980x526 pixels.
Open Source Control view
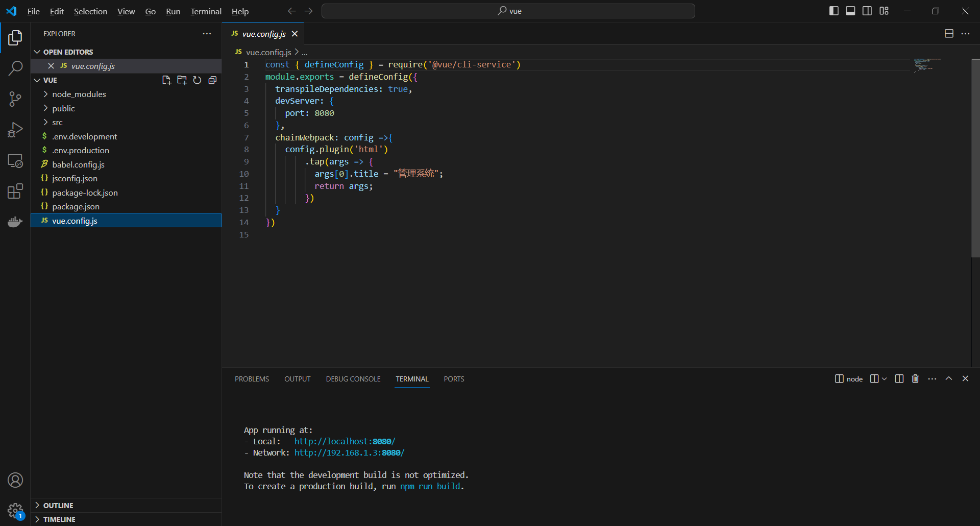click(x=15, y=99)
